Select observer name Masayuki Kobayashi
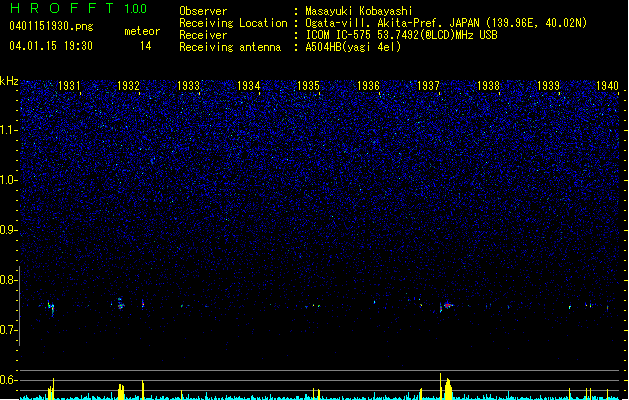629x400 pixels. (x=359, y=11)
